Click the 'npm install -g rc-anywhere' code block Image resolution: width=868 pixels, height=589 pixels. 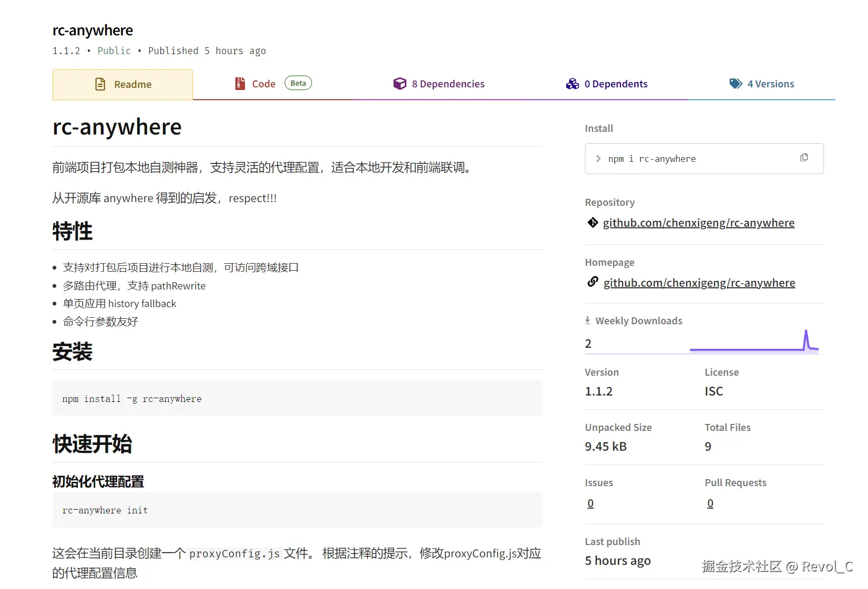[x=297, y=398]
